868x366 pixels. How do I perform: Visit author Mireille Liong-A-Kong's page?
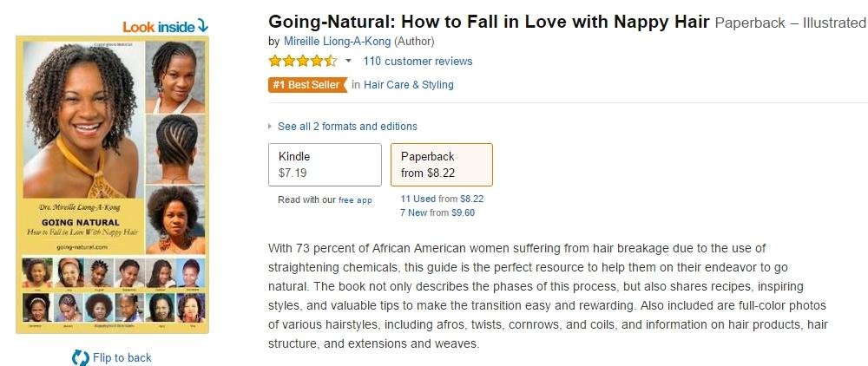337,41
